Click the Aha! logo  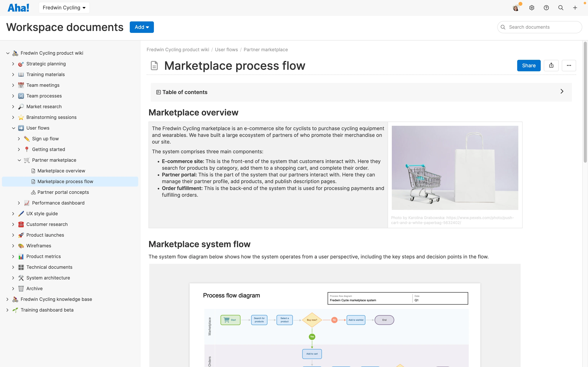[x=18, y=7]
